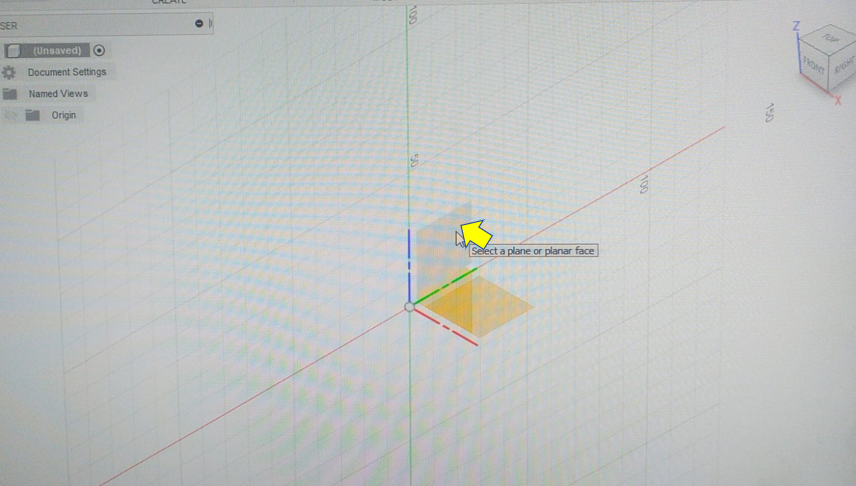
Task: Click the short red dashed axis at origin
Action: [x=446, y=328]
